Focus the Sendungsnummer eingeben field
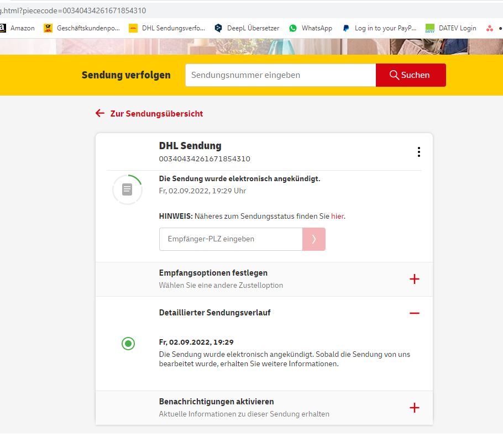 (x=280, y=75)
